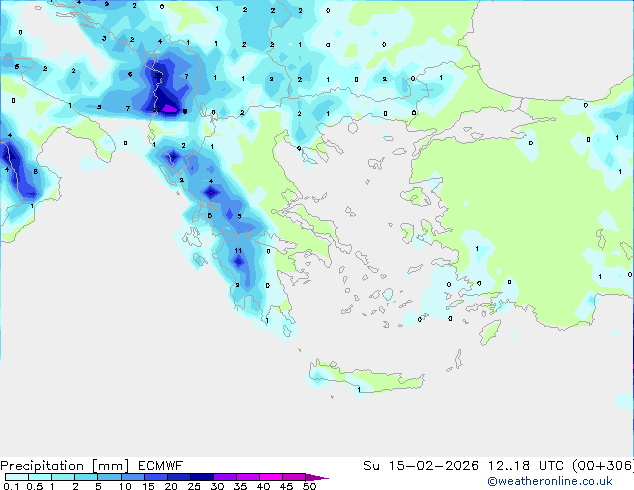634x490 pixels.
Task: Select the "ECMWF" model label
Action: pyautogui.click(x=161, y=466)
